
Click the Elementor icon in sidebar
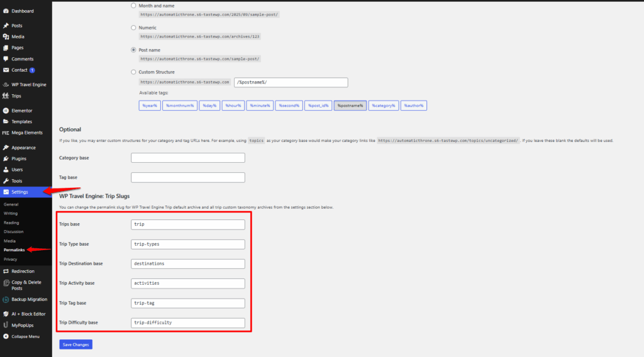click(6, 110)
